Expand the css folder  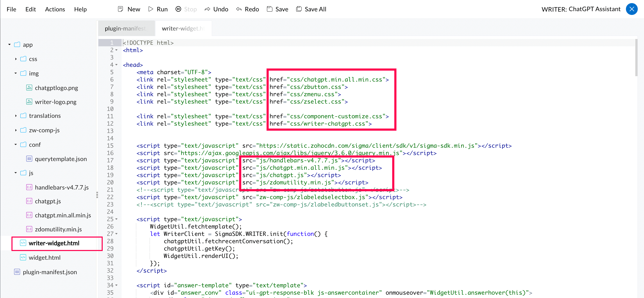(x=16, y=59)
